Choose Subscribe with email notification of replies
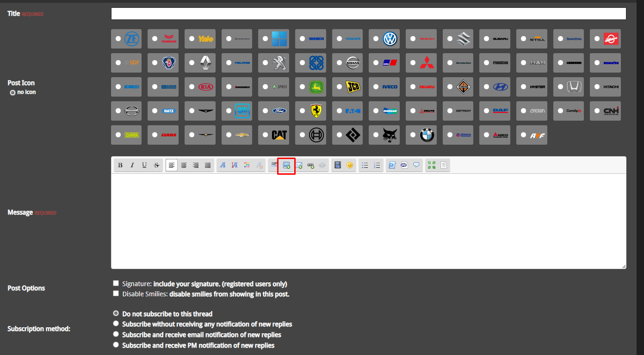The image size is (644, 355). click(x=116, y=334)
